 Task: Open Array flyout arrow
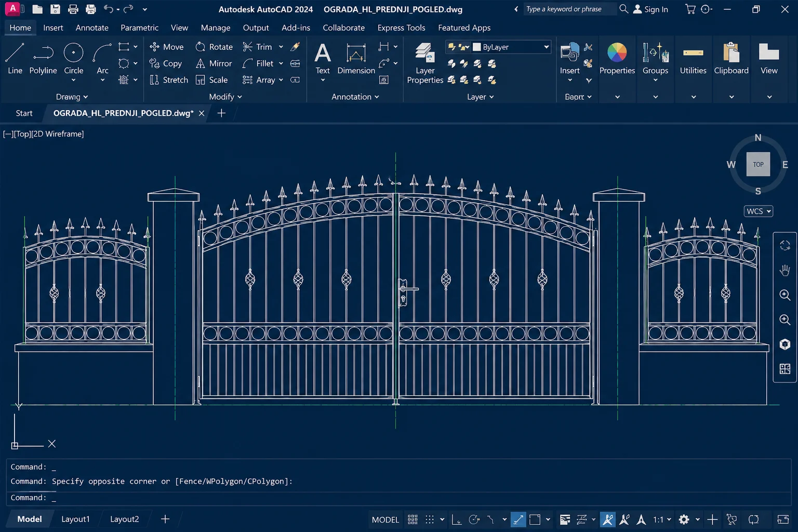point(281,80)
